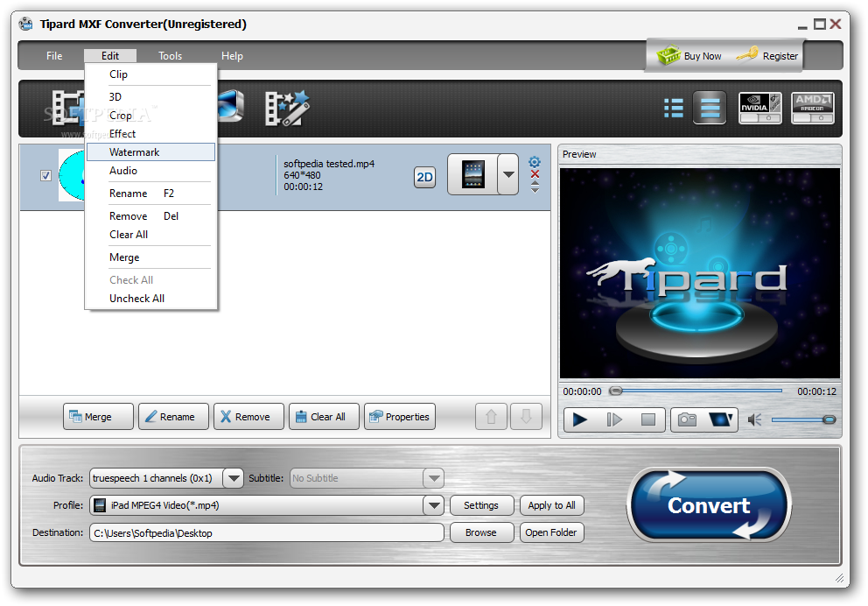This screenshot has width=868, height=606.
Task: Click the Remove button below file list
Action: (x=248, y=417)
